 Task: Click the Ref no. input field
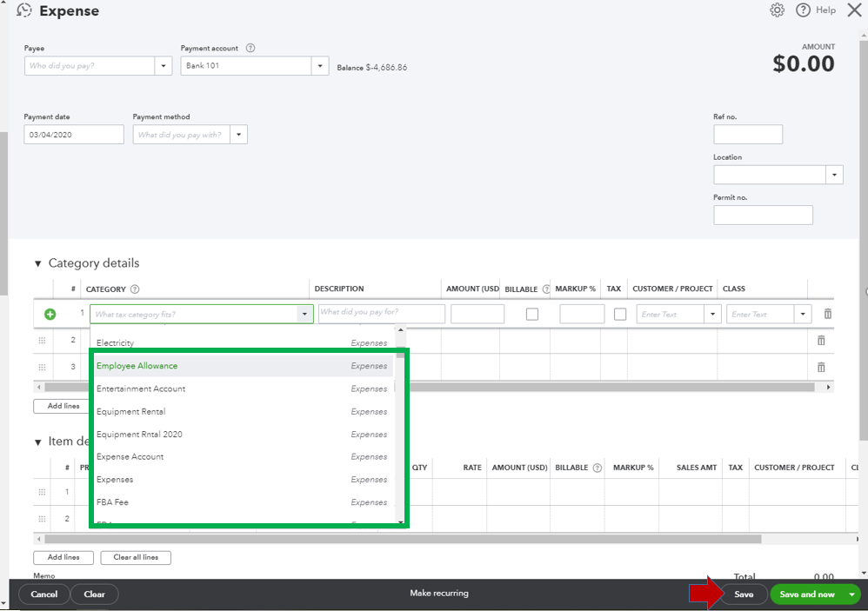pos(748,135)
